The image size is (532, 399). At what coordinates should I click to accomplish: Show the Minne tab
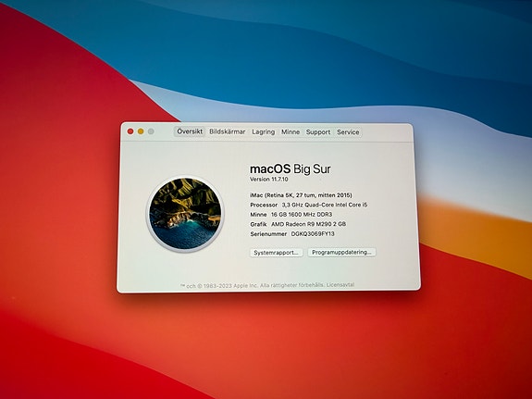291,131
